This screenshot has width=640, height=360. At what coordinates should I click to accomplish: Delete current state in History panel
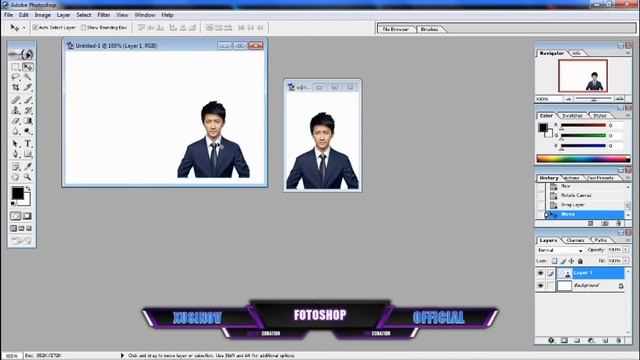click(x=618, y=223)
